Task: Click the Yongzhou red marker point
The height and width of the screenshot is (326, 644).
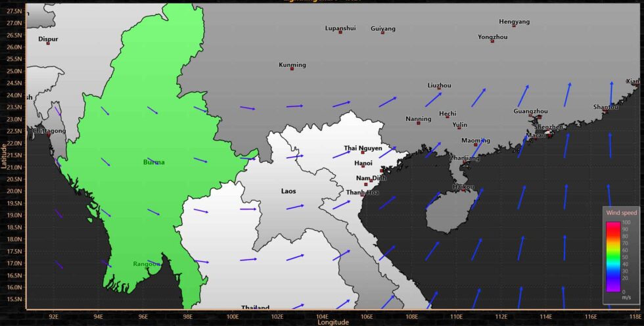Action: click(492, 41)
